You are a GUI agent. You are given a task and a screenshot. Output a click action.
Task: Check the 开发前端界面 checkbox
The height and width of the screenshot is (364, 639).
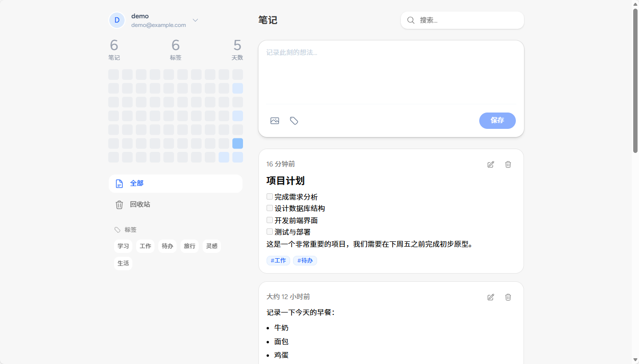coord(269,220)
